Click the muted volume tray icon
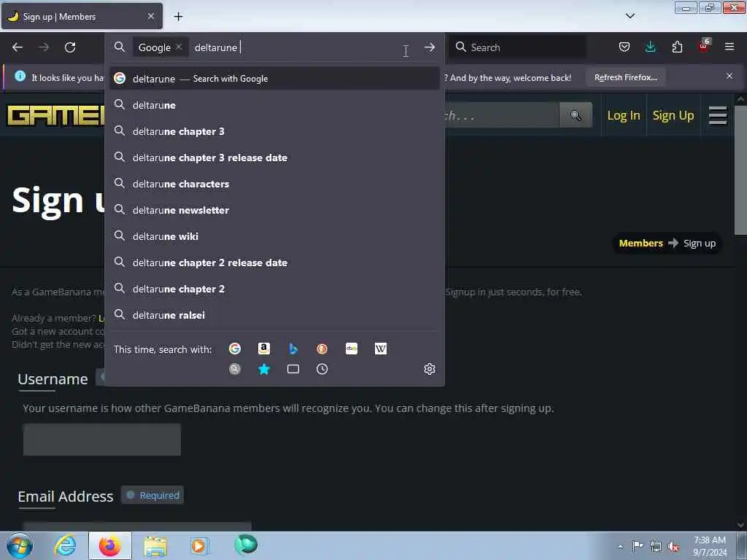 tap(673, 546)
